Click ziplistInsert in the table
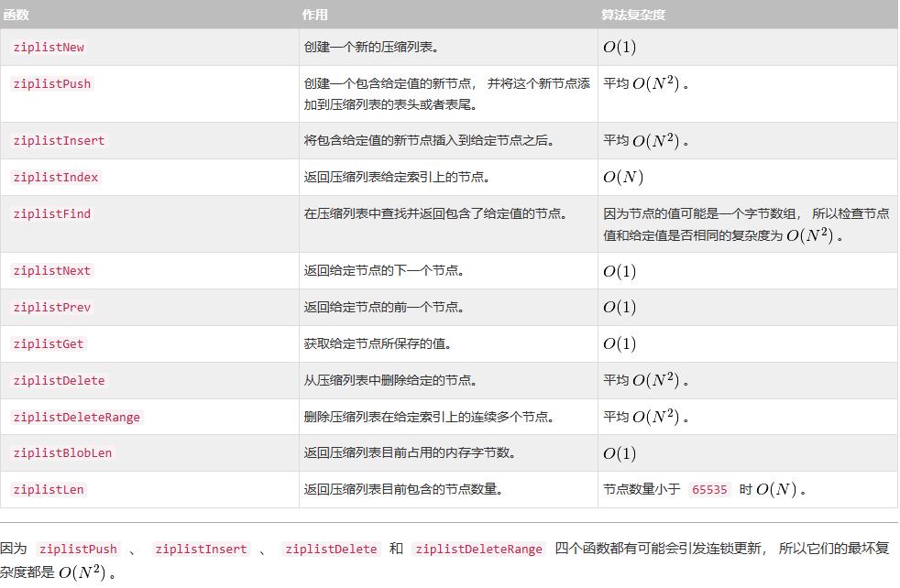The image size is (900, 588). 60,140
